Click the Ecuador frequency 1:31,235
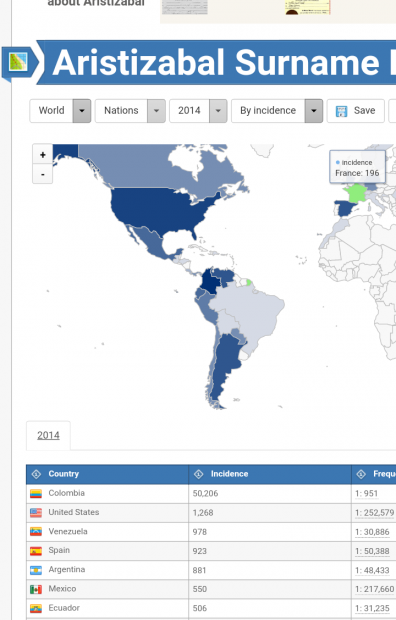396x620 pixels. [x=372, y=608]
